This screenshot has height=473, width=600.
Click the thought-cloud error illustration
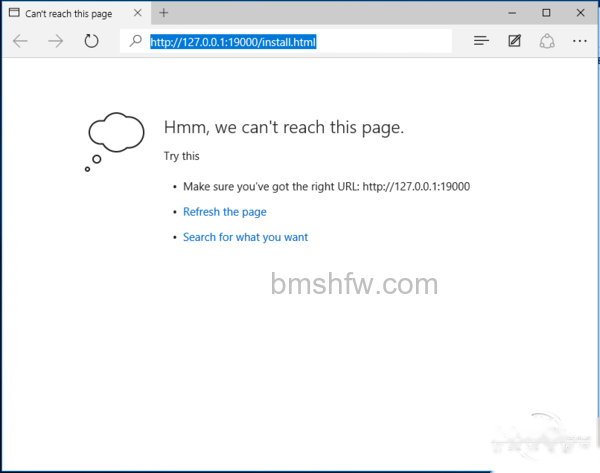pos(114,141)
